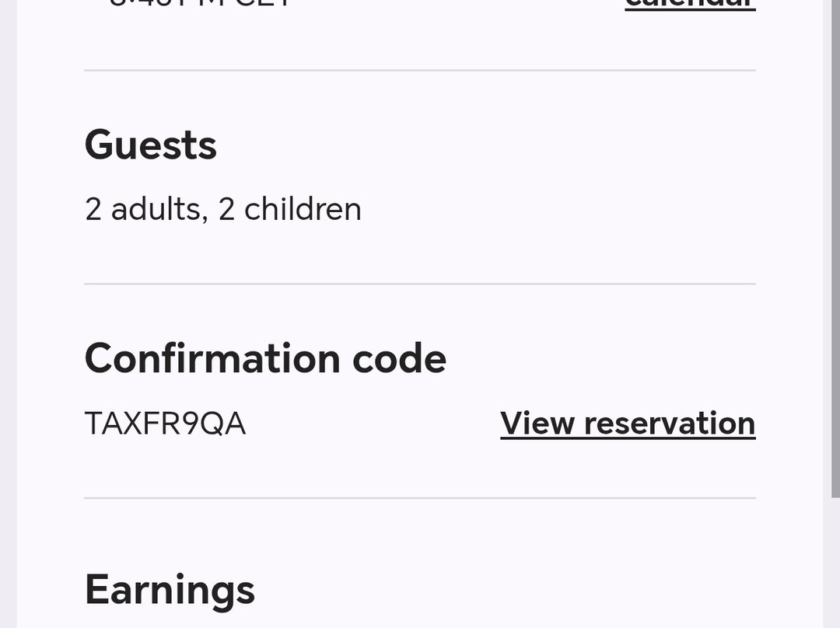This screenshot has height=628, width=840.
Task: Click the divider line above Guests
Action: (x=420, y=71)
